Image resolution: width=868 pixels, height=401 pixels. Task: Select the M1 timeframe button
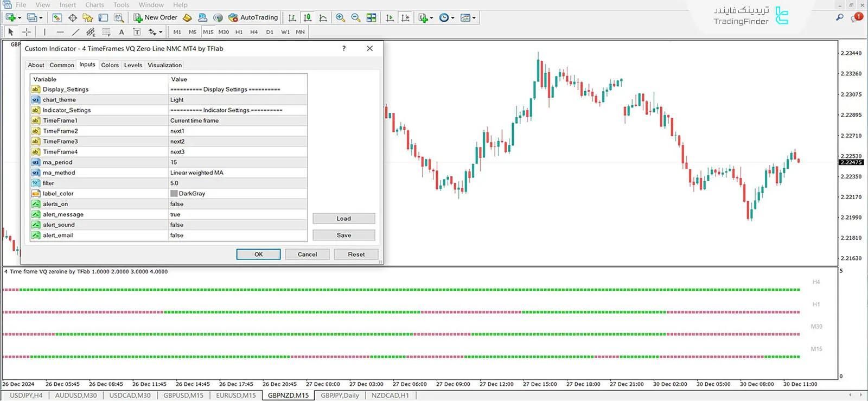(177, 32)
